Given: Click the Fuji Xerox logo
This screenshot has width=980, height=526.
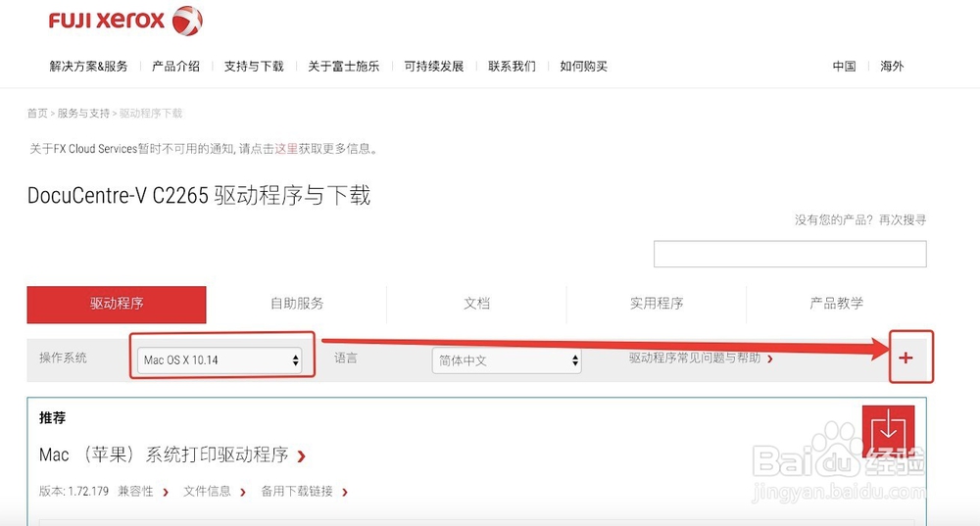Looking at the screenshot, I should point(125,21).
